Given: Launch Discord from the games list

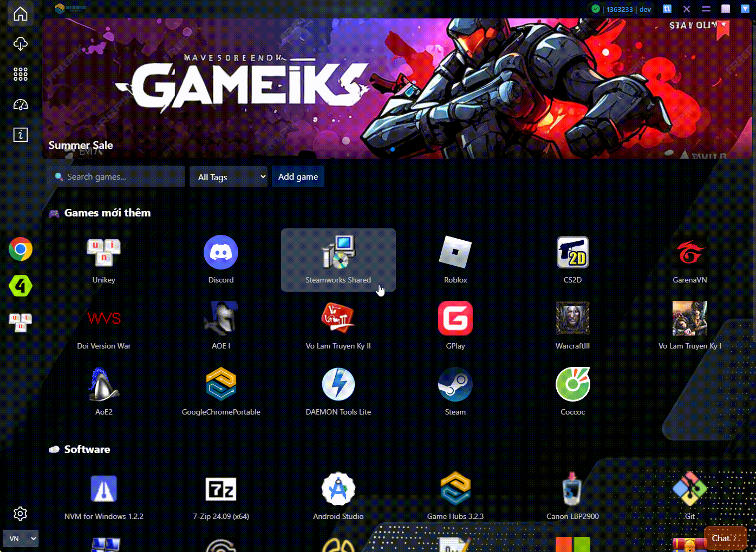Looking at the screenshot, I should [x=221, y=252].
